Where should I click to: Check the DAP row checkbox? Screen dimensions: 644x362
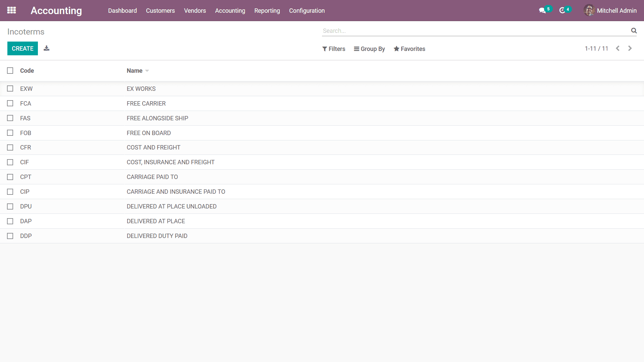click(x=10, y=221)
